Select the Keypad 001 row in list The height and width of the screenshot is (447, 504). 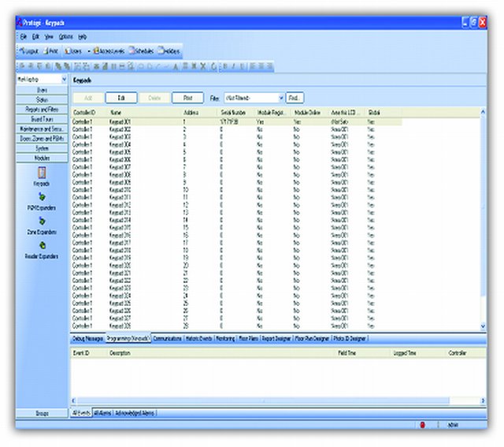pos(120,122)
